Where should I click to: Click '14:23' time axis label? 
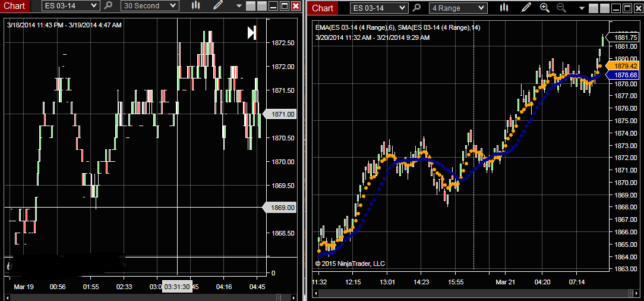pyautogui.click(x=421, y=283)
